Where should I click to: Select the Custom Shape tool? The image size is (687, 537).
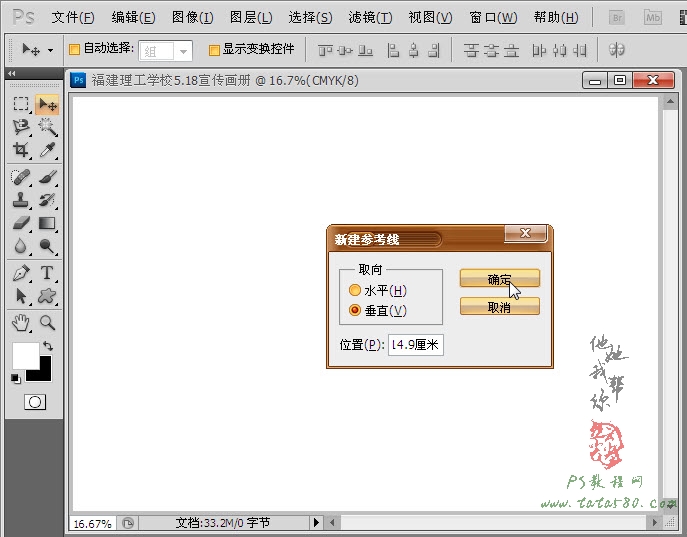(x=47, y=296)
